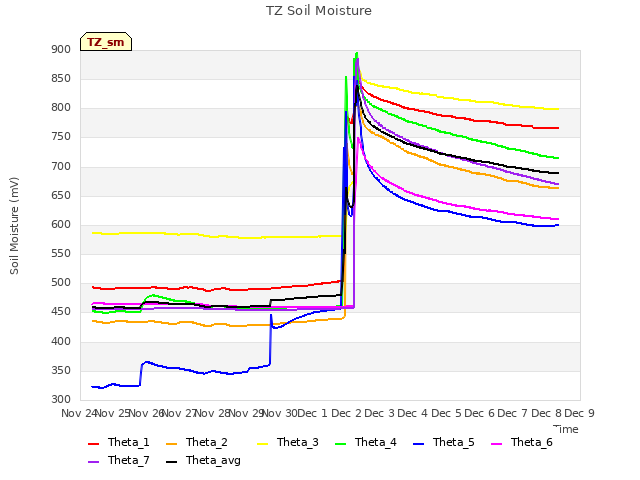Screen dimensions: 640x480
Task: Toggle the Theta_3 legend entry
Action: [288, 442]
